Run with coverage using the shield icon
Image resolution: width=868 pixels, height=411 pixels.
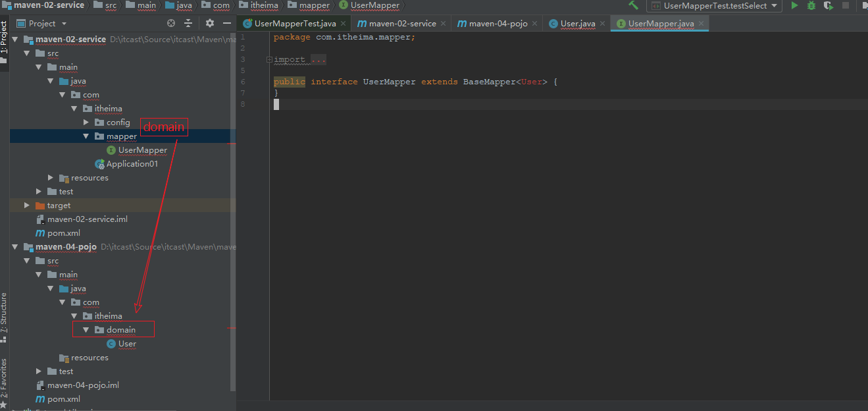click(828, 5)
